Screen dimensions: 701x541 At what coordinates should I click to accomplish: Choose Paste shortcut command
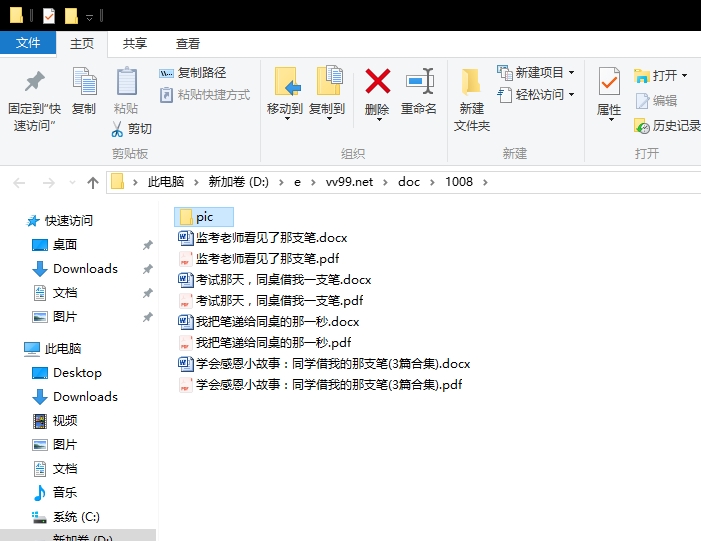205,95
